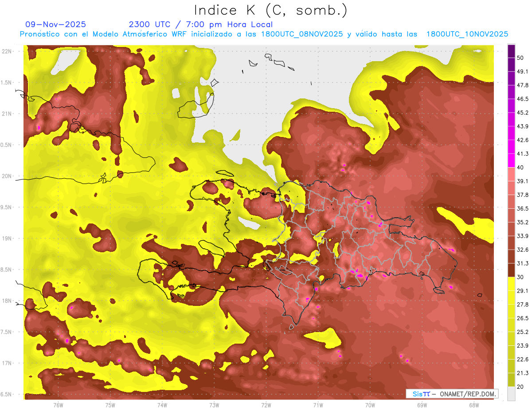Pick the olive swatch between 20 and 21.3
The width and height of the screenshot is (532, 411).
click(x=512, y=380)
